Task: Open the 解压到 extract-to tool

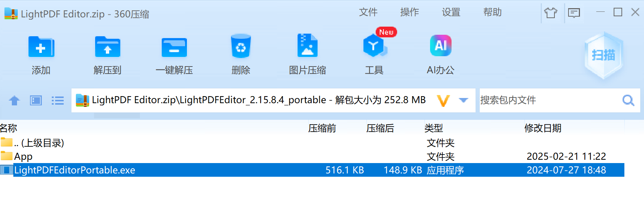Action: 107,47
